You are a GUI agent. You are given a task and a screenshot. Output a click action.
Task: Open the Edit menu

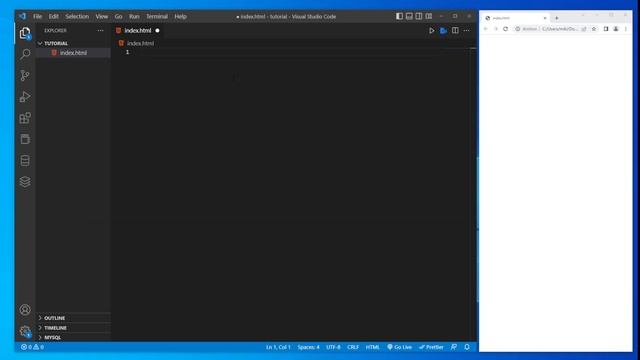pyautogui.click(x=53, y=16)
